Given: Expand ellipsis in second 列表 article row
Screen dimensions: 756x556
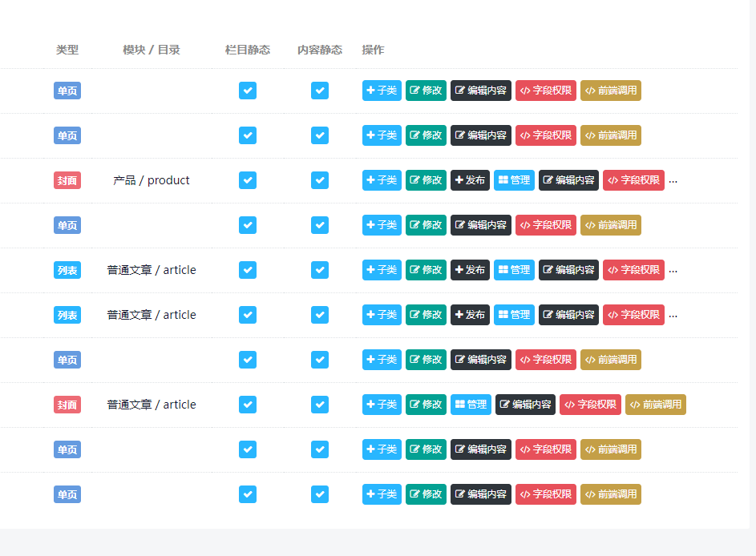Looking at the screenshot, I should [x=673, y=316].
